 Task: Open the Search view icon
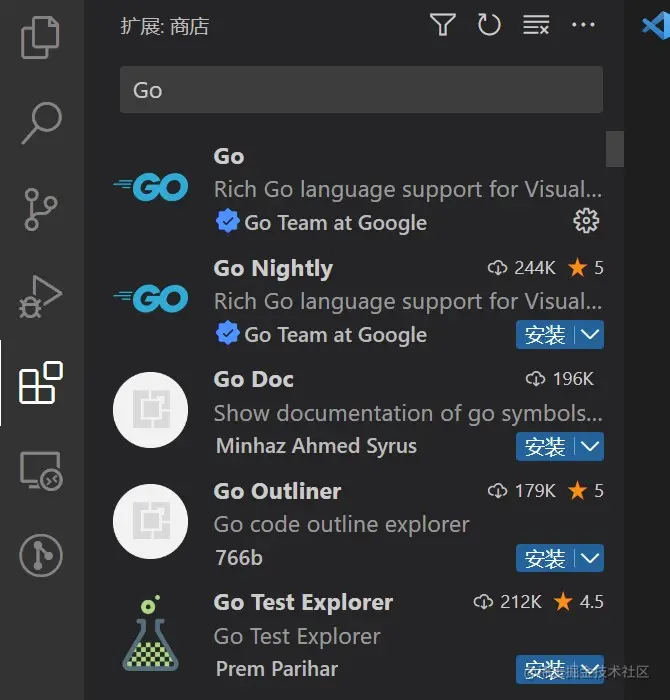tap(41, 123)
